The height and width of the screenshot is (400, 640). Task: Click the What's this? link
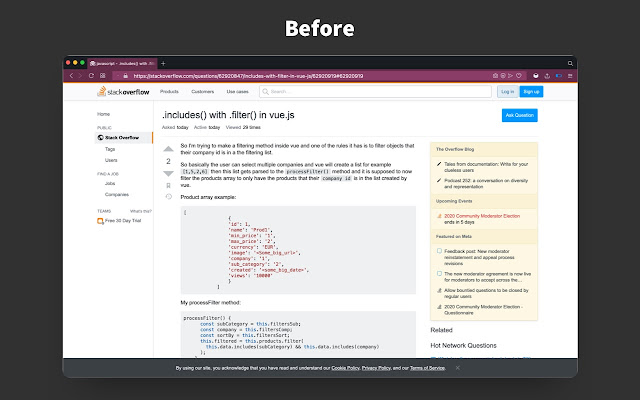pyautogui.click(x=141, y=211)
